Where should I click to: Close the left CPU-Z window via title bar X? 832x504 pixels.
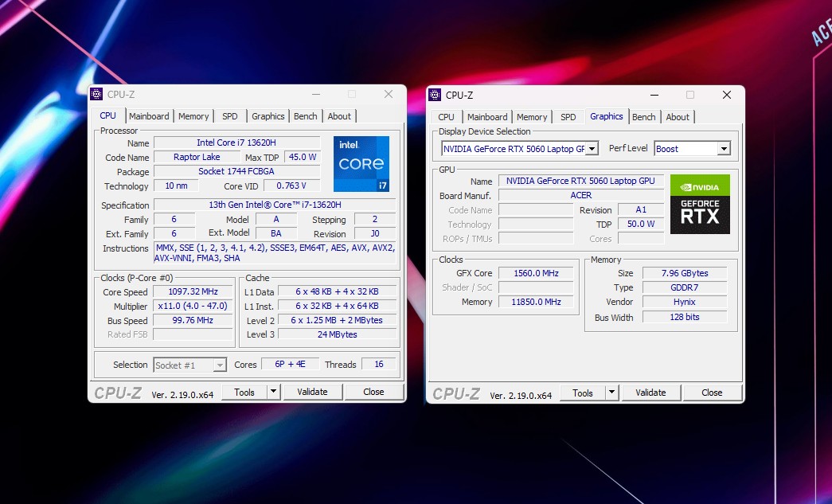[389, 94]
